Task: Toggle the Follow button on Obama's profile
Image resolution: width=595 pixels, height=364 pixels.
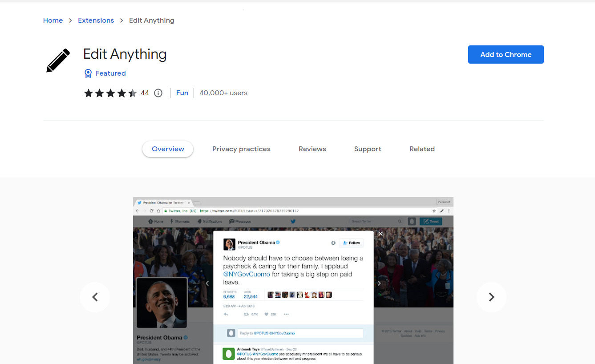Action: click(352, 243)
